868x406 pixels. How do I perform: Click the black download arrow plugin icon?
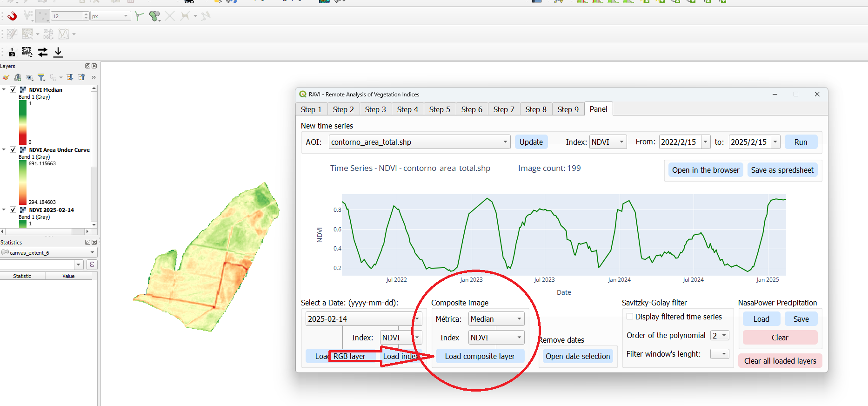[x=58, y=52]
